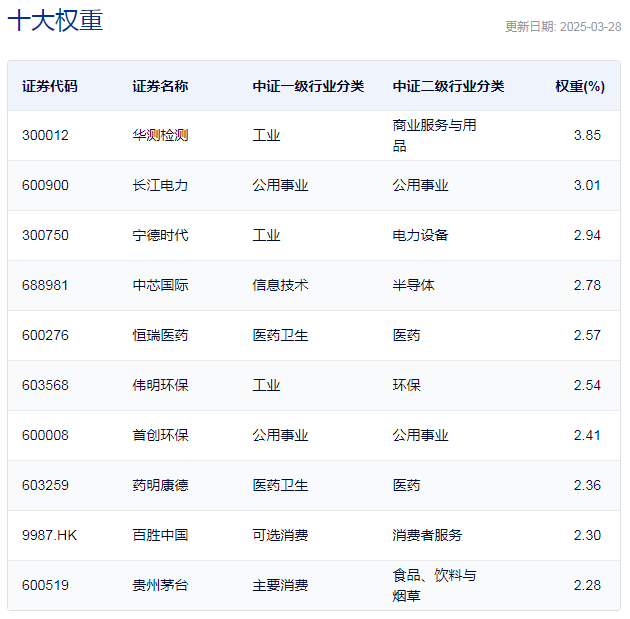Click the weight value 2.41
The image size is (630, 619).
coord(587,435)
